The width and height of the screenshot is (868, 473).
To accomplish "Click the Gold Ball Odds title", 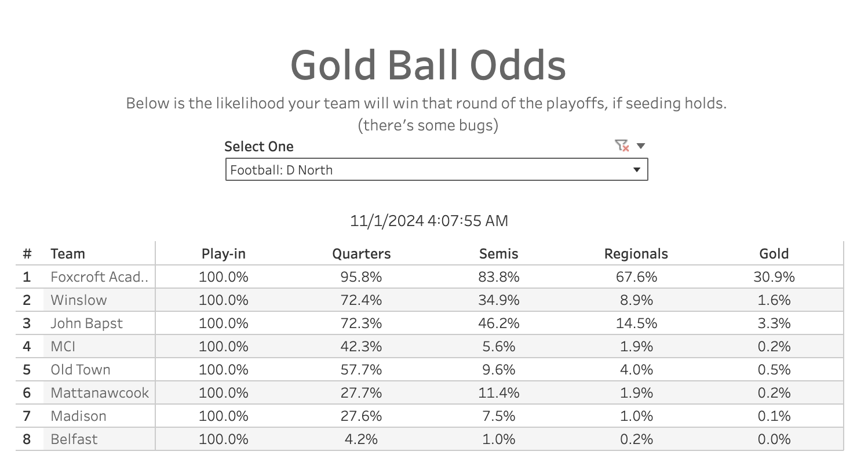I will pyautogui.click(x=428, y=65).
